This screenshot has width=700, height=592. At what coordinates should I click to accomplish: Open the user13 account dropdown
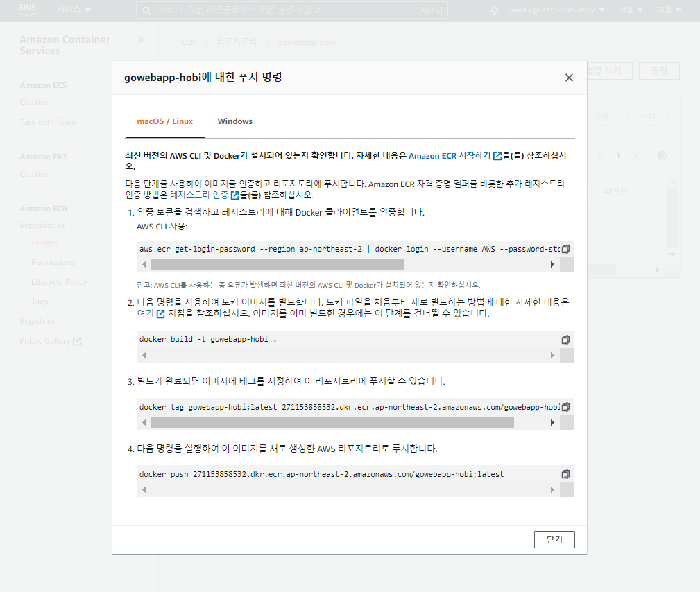(x=556, y=10)
